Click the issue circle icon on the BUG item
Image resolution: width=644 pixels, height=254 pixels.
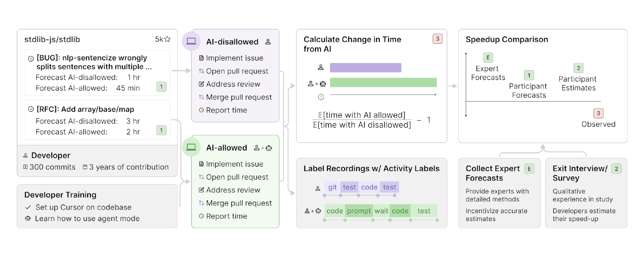click(x=31, y=59)
